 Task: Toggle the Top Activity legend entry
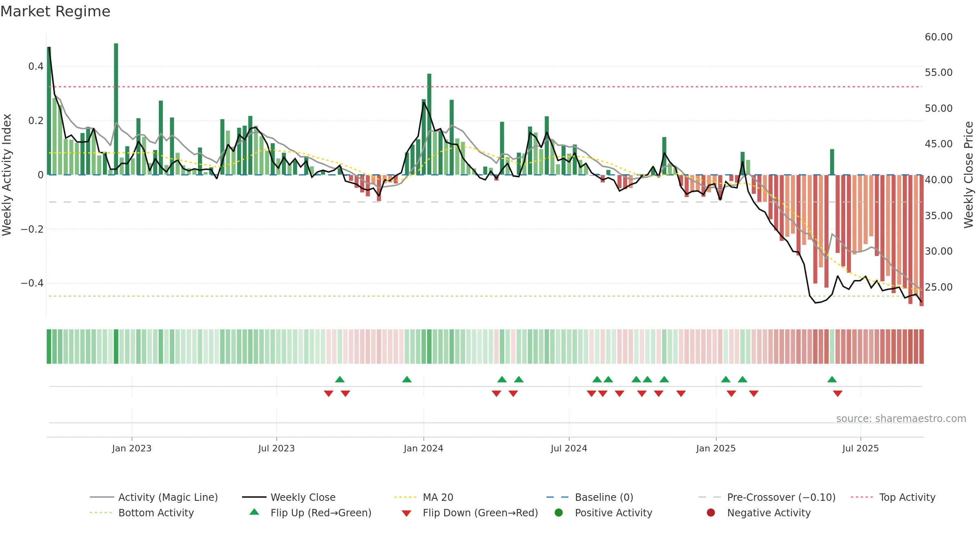coord(893,497)
